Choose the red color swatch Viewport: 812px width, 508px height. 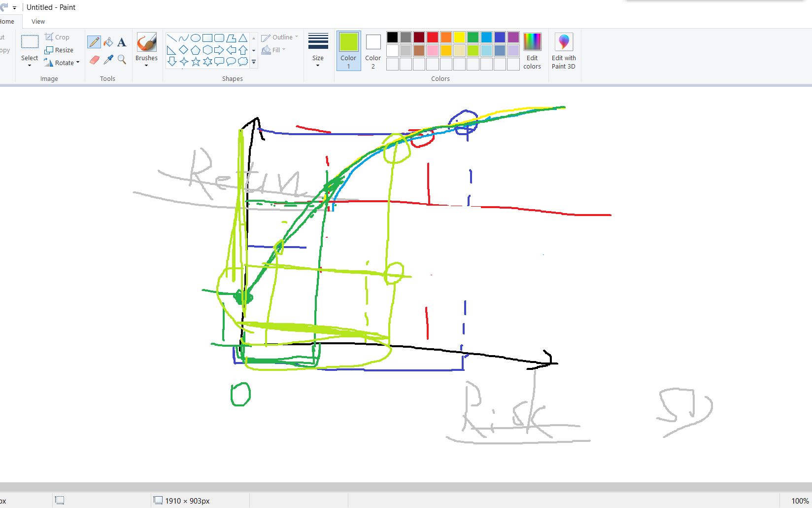[x=433, y=37]
